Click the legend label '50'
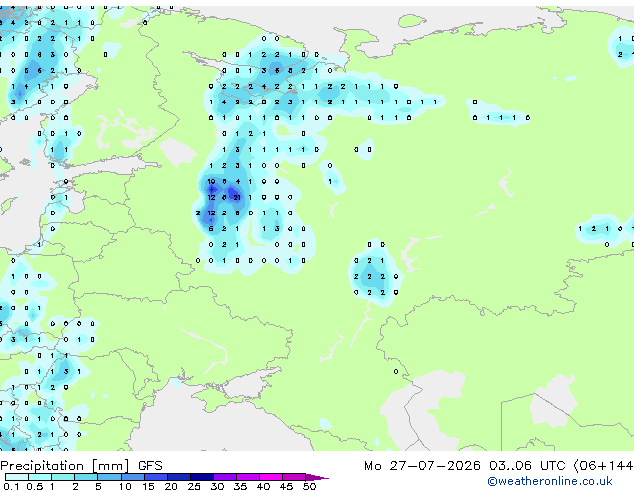Viewport: 634px width, 490px height. point(309,486)
